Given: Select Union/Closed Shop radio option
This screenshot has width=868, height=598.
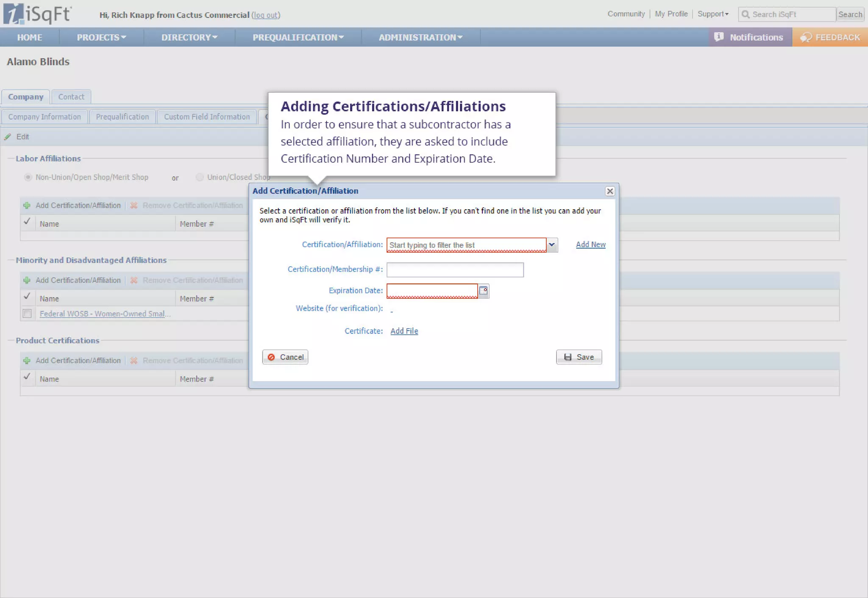Looking at the screenshot, I should (x=200, y=177).
